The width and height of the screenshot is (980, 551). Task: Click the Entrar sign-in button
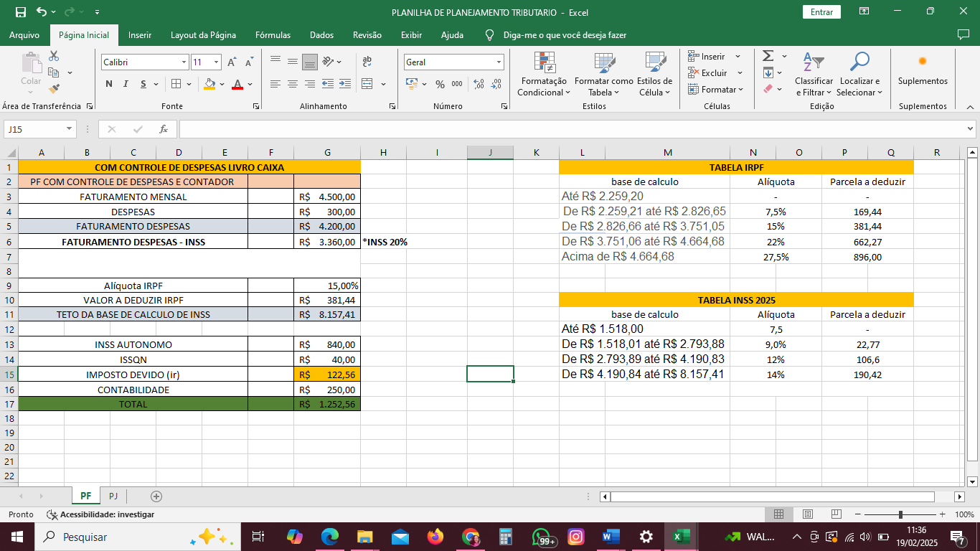click(821, 12)
